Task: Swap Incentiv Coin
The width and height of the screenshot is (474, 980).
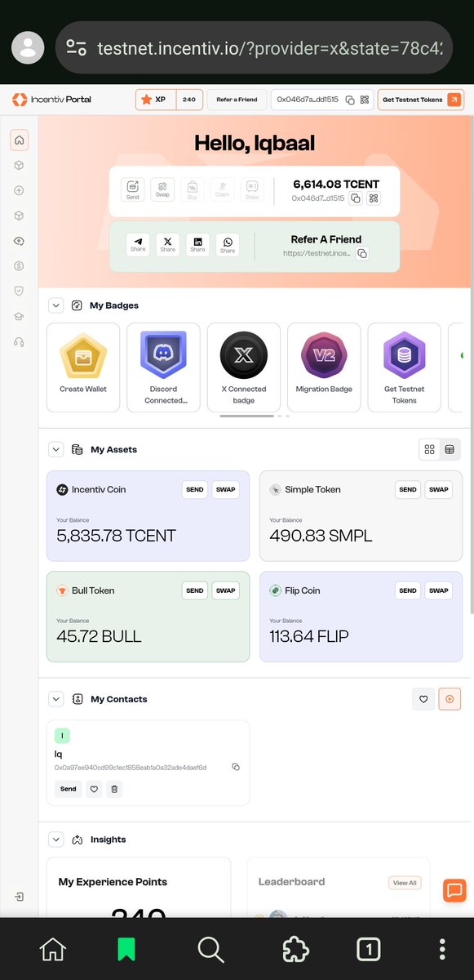Action: pyautogui.click(x=226, y=490)
